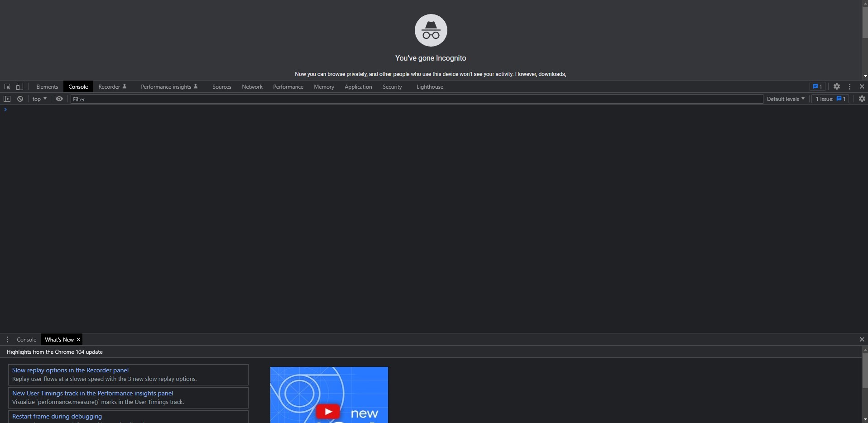Show the console sidebar icon
Viewport: 868px width, 423px height.
coord(7,99)
